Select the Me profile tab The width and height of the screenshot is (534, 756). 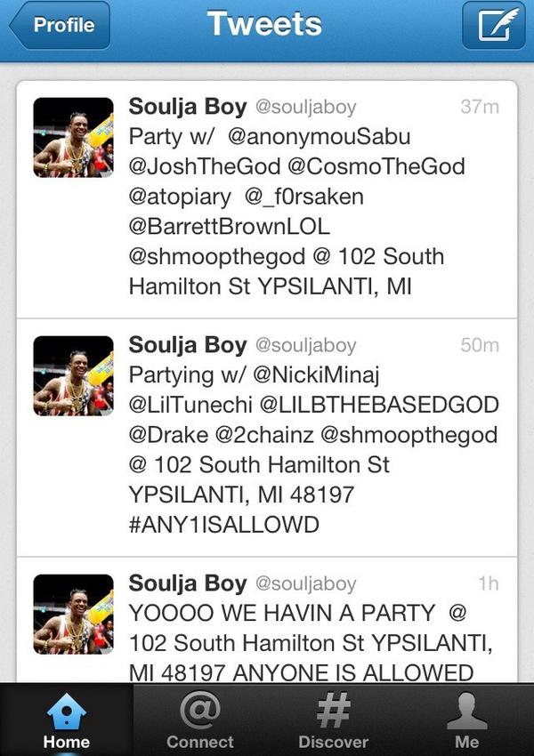tap(467, 720)
